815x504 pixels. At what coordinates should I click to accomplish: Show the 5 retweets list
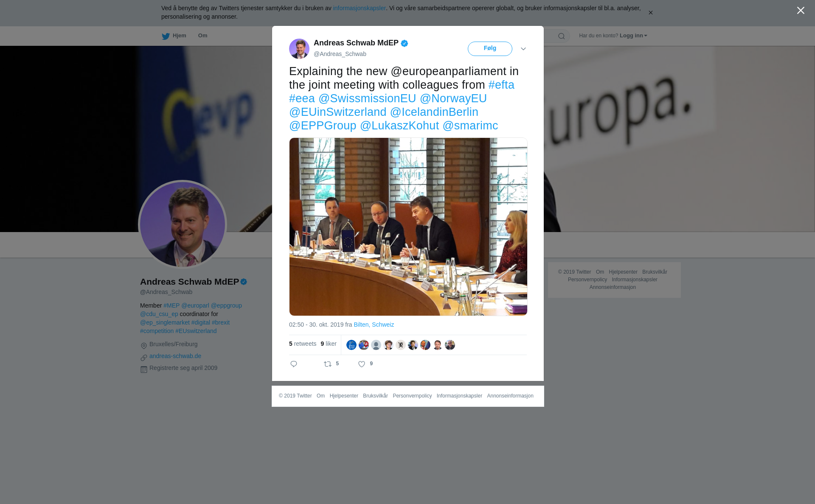(303, 344)
